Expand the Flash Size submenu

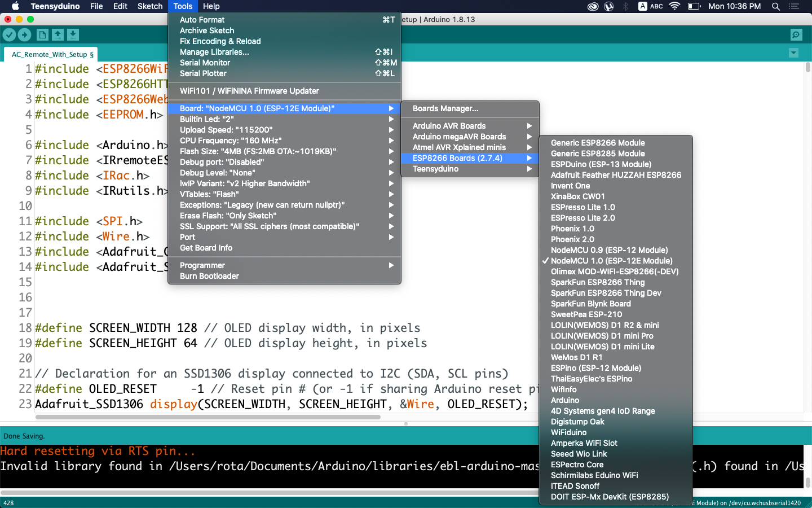pos(284,151)
